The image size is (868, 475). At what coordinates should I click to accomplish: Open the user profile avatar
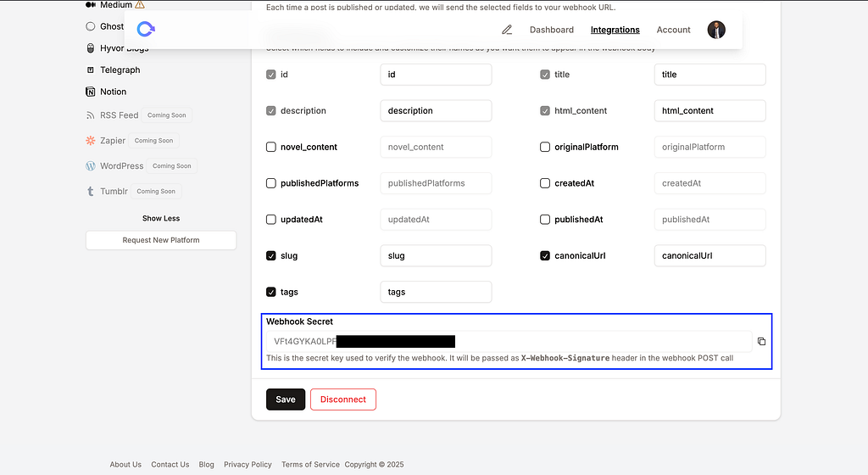tap(716, 30)
